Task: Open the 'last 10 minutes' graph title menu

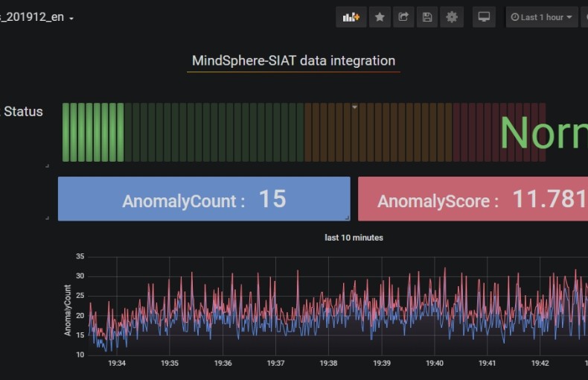Action: pos(354,238)
